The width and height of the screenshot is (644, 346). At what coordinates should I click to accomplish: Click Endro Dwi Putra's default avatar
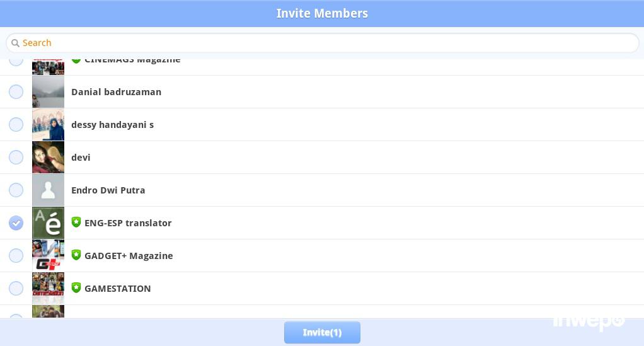48,190
